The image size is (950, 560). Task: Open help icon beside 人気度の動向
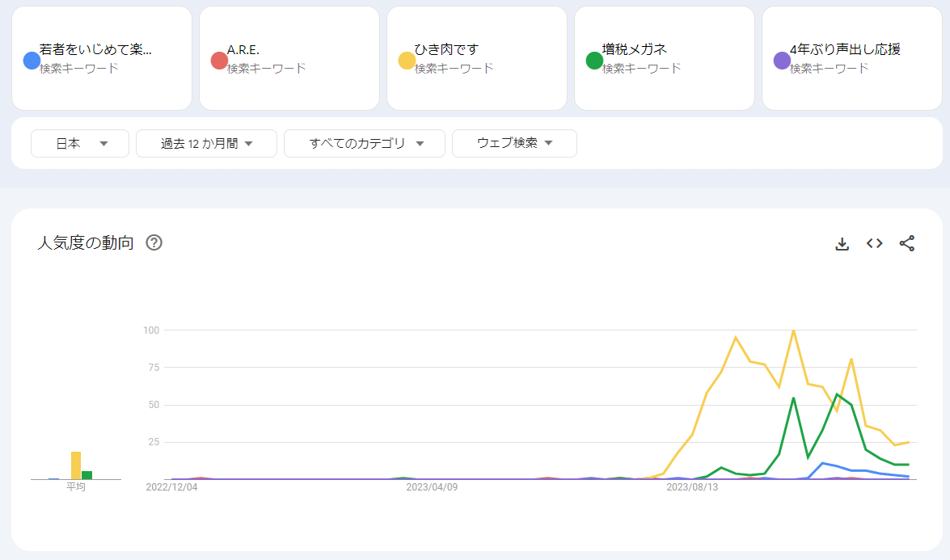point(154,242)
